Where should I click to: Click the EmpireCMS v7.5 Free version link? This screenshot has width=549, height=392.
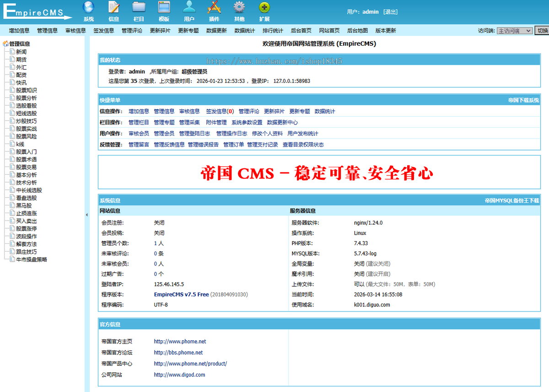[x=181, y=295]
